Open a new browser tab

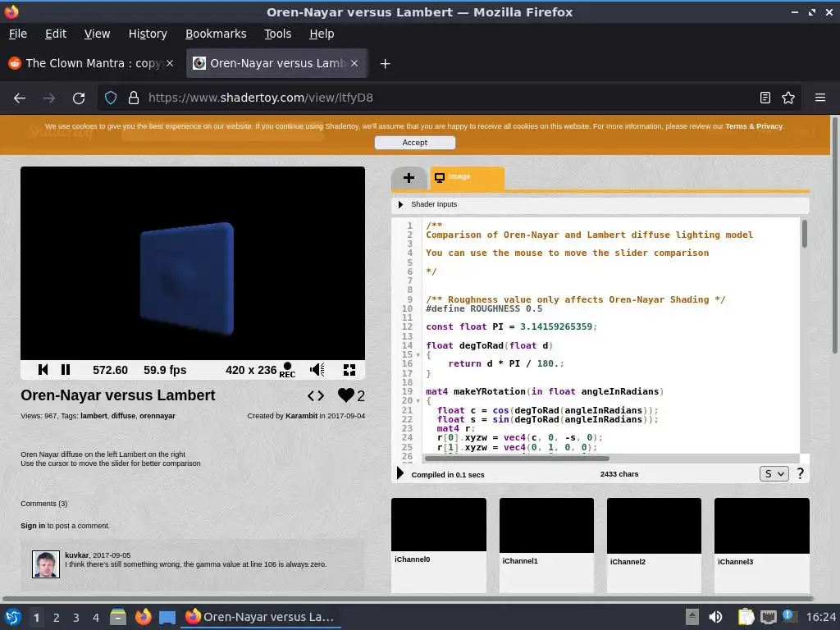[x=385, y=64]
